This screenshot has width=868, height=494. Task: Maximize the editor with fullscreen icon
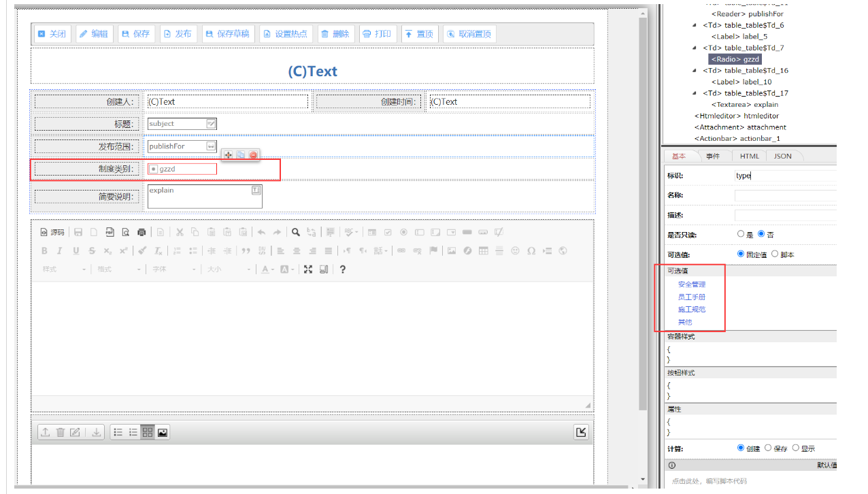click(x=308, y=269)
